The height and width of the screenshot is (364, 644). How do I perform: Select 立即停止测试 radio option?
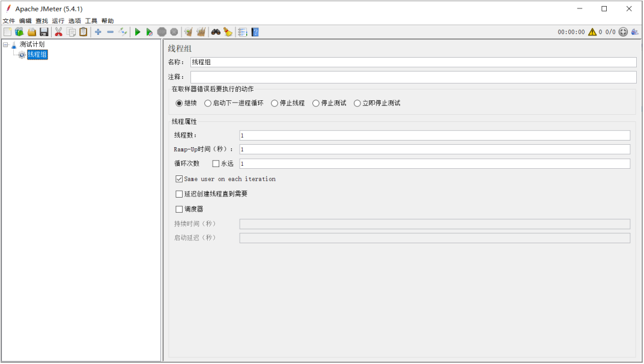(357, 103)
